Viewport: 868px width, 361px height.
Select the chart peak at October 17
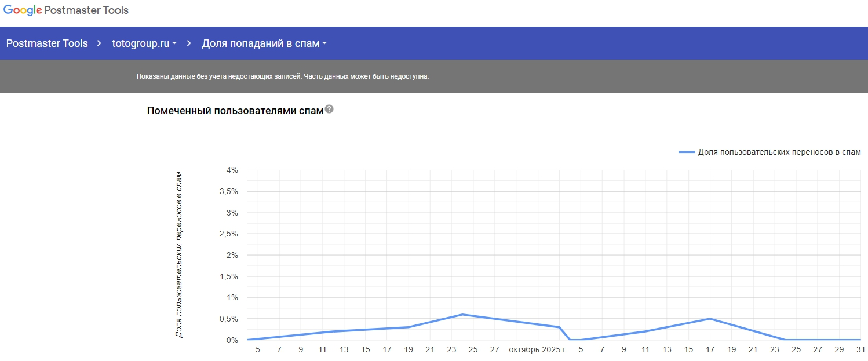[710, 319]
